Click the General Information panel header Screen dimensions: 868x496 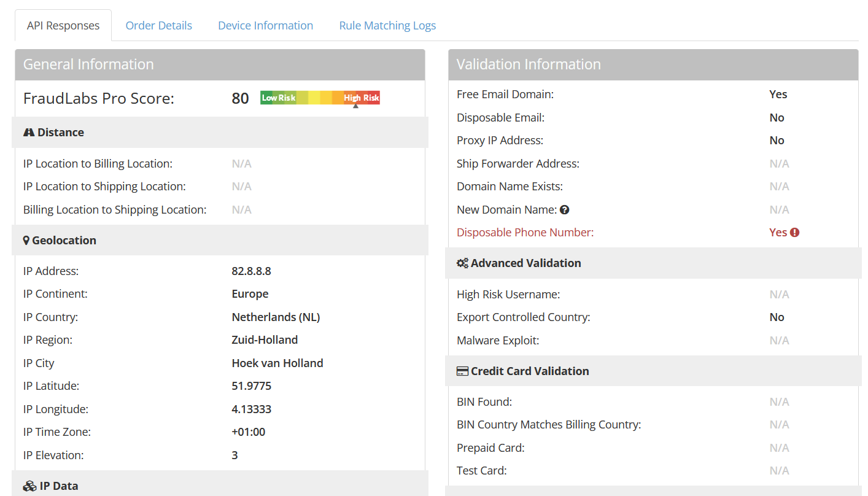(x=220, y=64)
